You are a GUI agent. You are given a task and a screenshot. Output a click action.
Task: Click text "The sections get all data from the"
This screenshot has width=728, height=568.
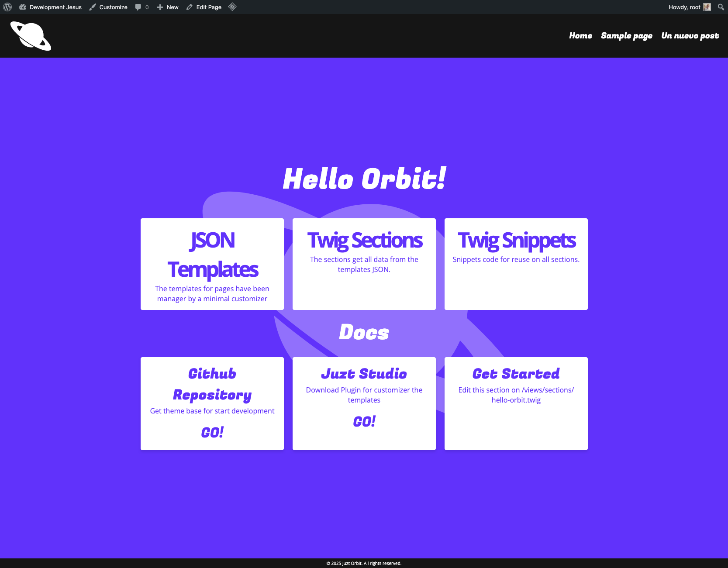pos(364,259)
